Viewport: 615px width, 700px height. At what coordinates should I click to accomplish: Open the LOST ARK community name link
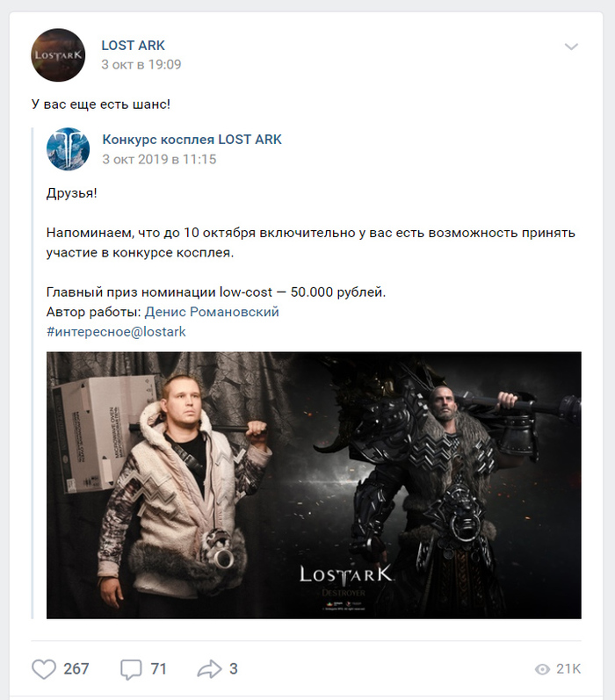coord(133,45)
